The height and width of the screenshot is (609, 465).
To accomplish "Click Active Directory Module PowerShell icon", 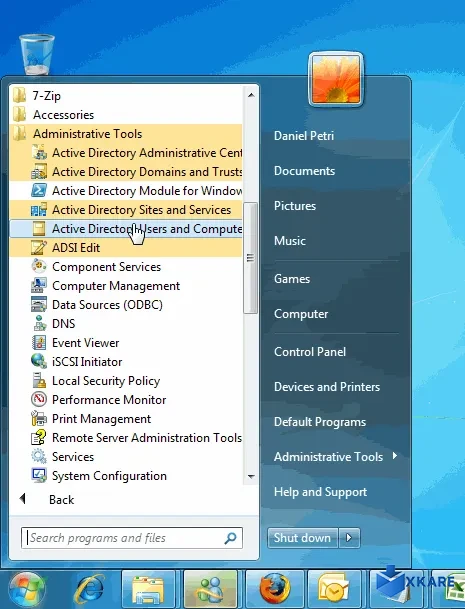I will 39,191.
